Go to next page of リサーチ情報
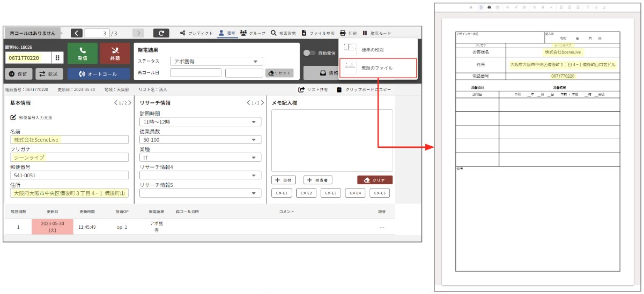Image resolution: width=644 pixels, height=294 pixels. [263, 103]
